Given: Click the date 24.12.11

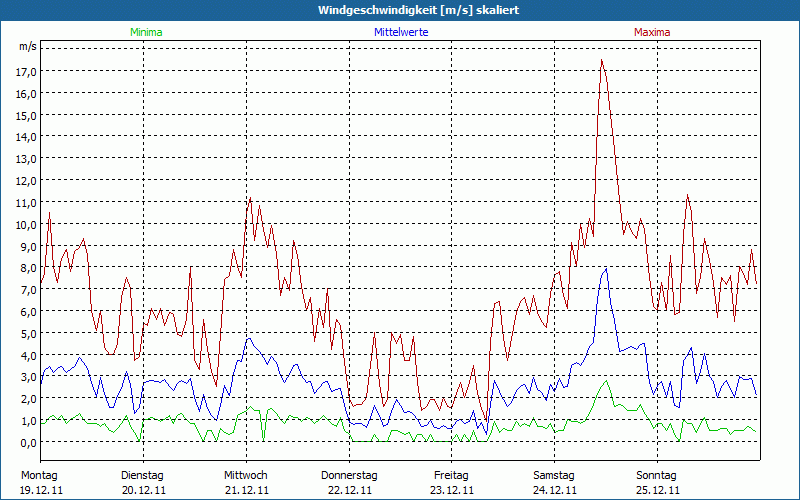Looking at the screenshot, I should [555, 490].
